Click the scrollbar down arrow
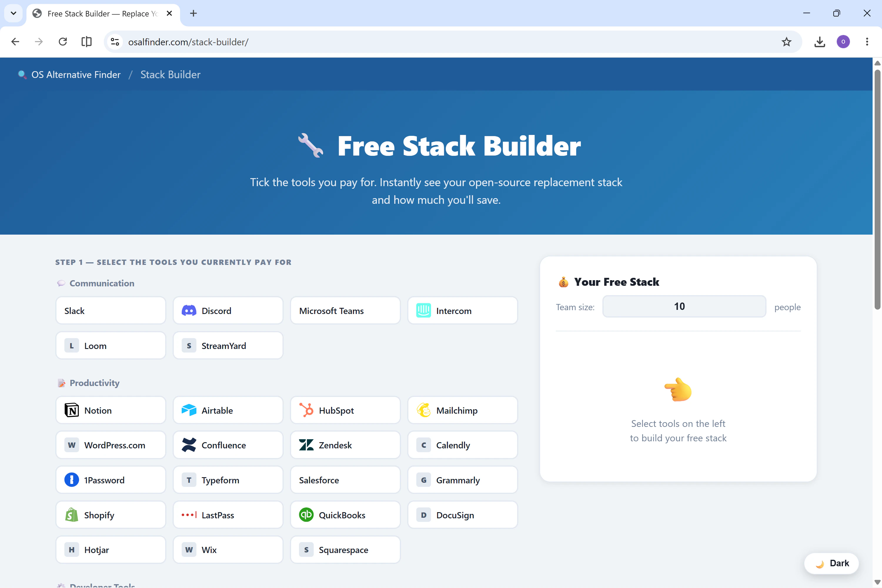Image resolution: width=882 pixels, height=588 pixels. click(877, 582)
